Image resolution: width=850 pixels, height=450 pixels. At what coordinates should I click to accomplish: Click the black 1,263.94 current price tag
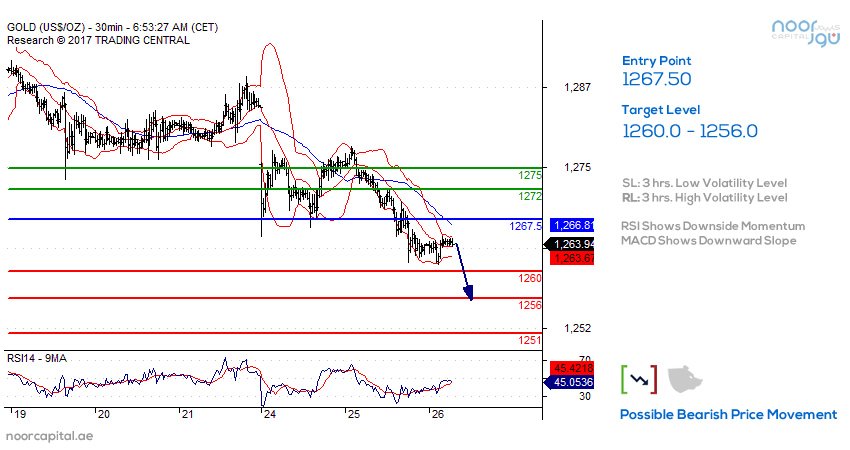tap(569, 245)
